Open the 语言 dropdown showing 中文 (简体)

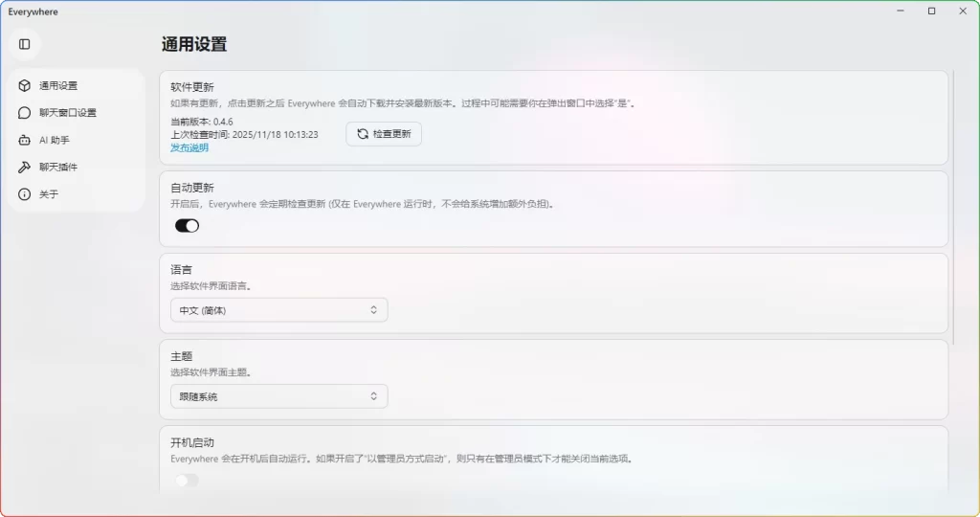click(278, 310)
